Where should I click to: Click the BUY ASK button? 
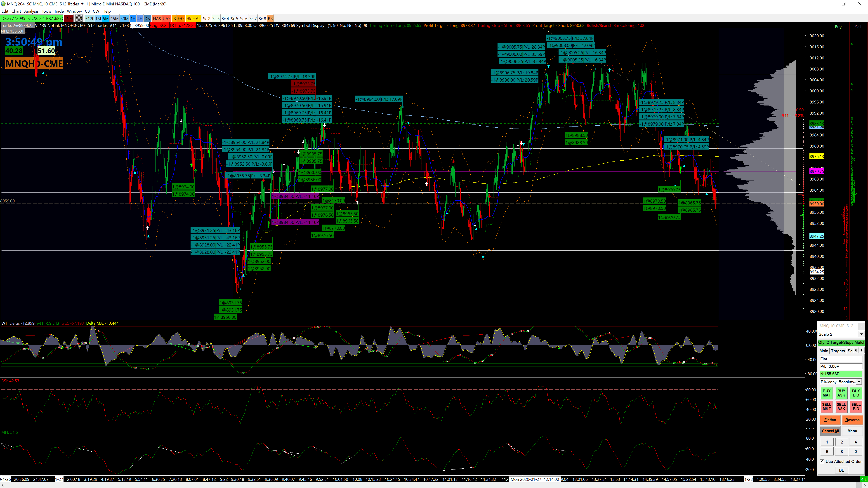pos(841,393)
